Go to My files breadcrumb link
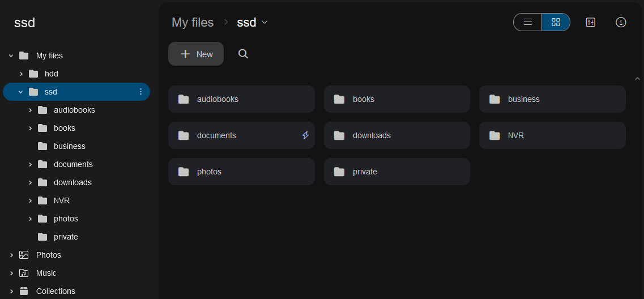Screen dimensions: 644x299 tap(193, 22)
